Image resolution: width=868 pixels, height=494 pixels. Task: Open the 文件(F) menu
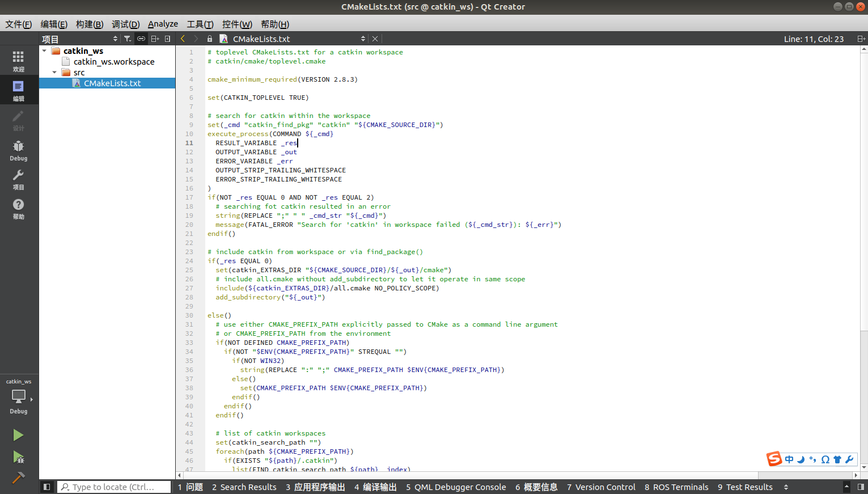[19, 24]
